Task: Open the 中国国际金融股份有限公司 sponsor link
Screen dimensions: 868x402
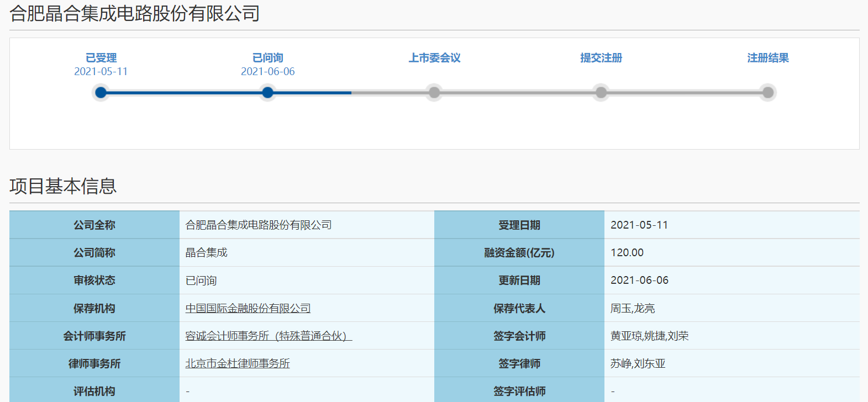Action: point(248,308)
